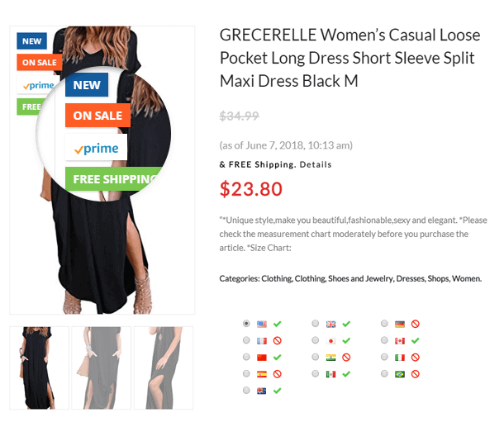Click the United Kingdom flag icon

[x=330, y=324]
